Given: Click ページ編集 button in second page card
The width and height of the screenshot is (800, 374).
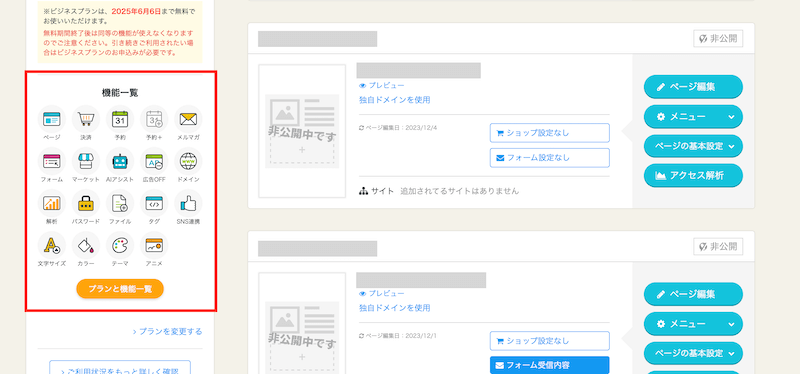Looking at the screenshot, I should point(693,294).
